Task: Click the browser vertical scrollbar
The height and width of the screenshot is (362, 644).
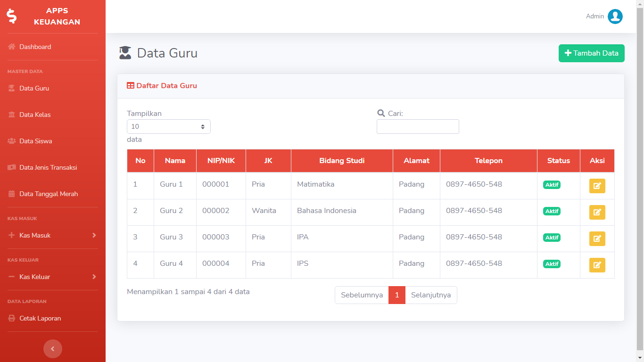Action: point(640,179)
